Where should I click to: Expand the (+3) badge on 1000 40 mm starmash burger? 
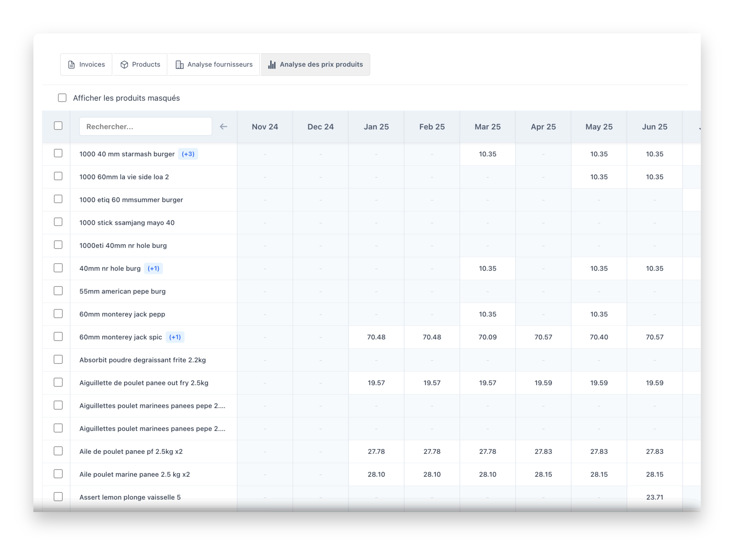(x=188, y=154)
